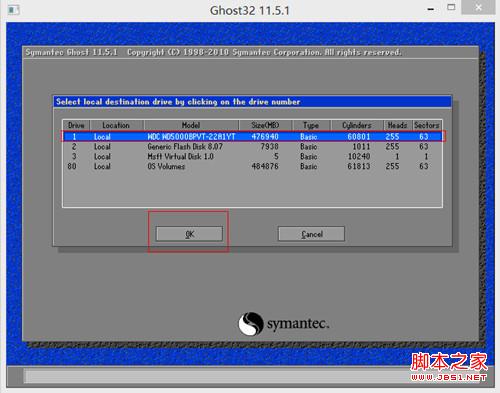The width and height of the screenshot is (500, 393).
Task: Click size value 7938
Action: tap(270, 146)
